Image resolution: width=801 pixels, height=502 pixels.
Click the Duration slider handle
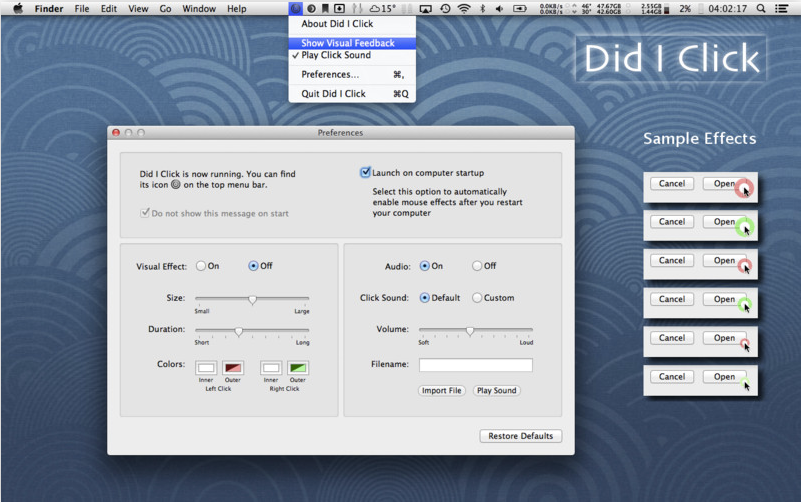pos(239,331)
